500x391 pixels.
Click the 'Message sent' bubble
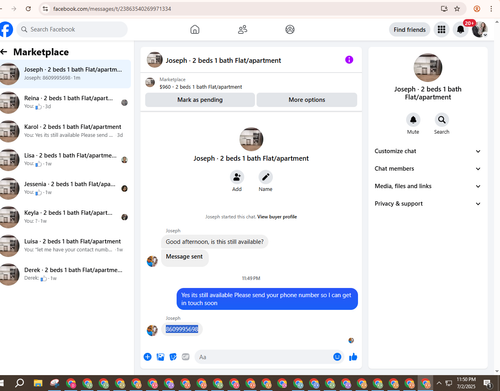184,257
